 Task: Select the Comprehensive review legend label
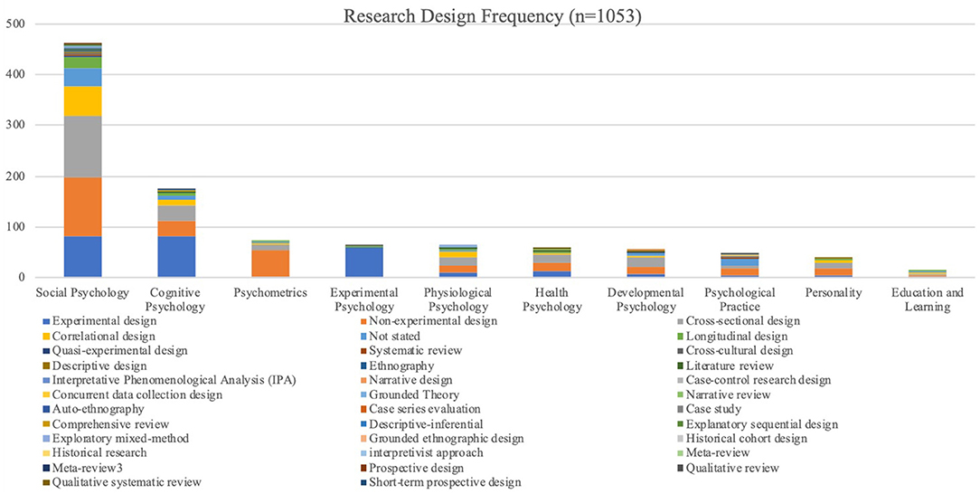[110, 424]
